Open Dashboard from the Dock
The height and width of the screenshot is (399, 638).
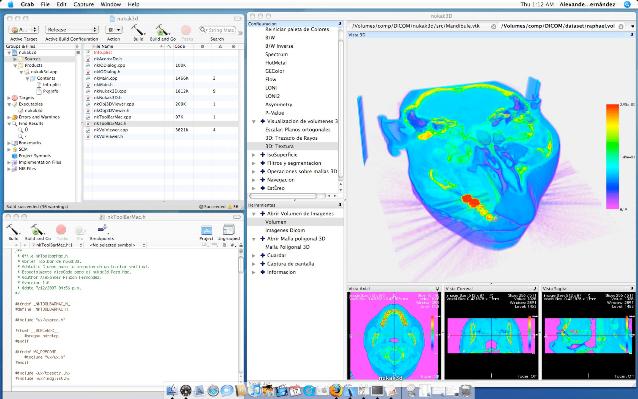pyautogui.click(x=186, y=390)
